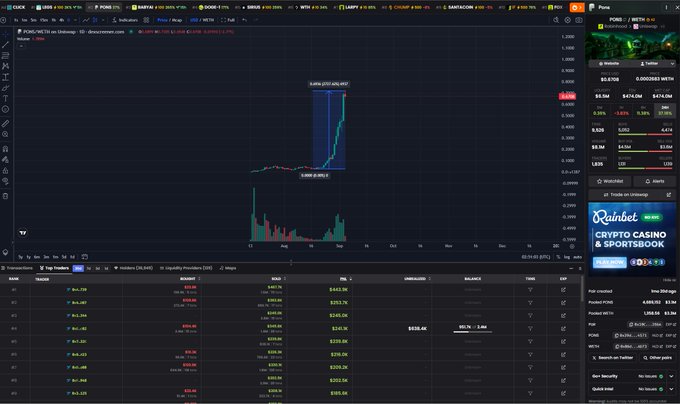Screen dimensions: 680x404
Task: Open explorer link for the $216.0K PNL trader
Action: pos(563,355)
